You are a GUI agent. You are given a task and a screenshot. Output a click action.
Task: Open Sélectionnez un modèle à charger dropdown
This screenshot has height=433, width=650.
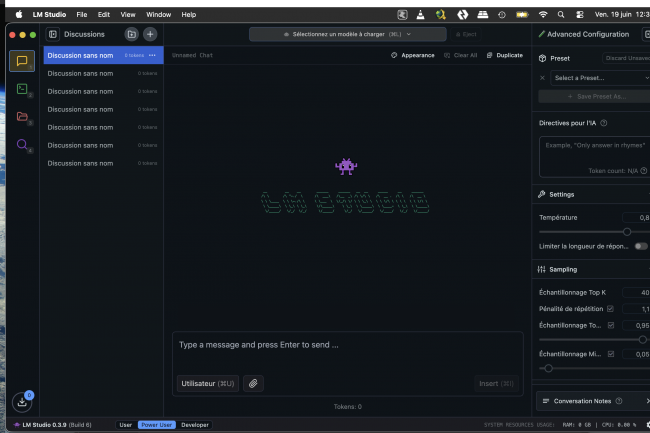[x=347, y=34]
